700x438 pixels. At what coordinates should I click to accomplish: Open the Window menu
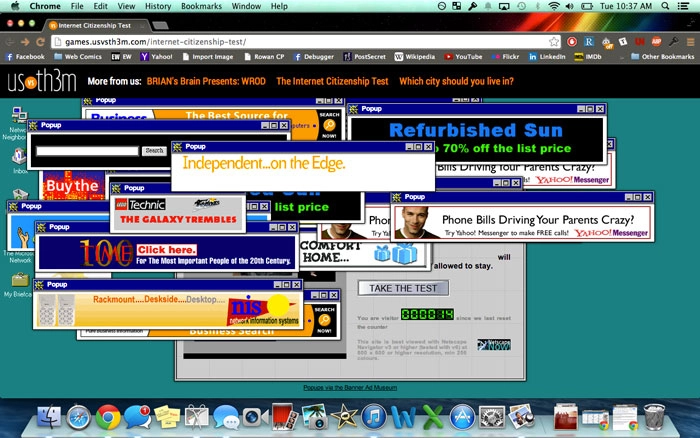click(x=246, y=6)
